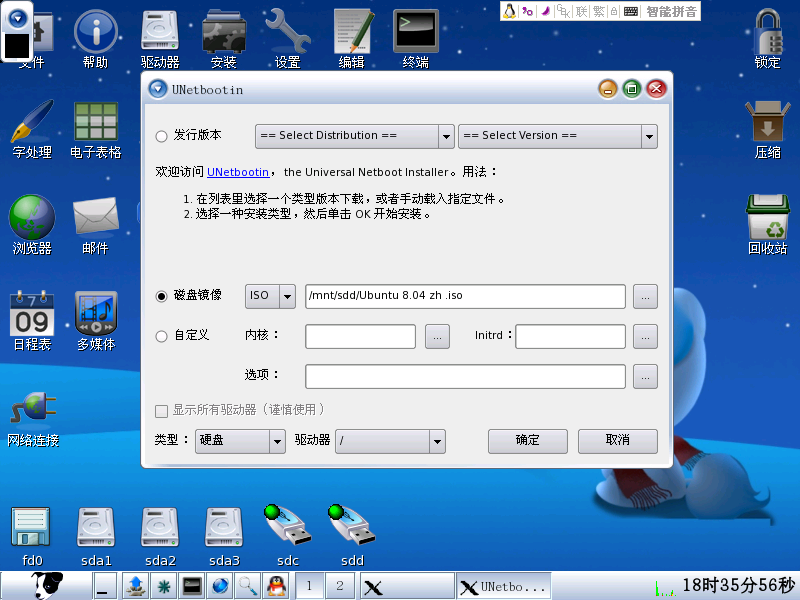
Task: Open the Select Version dropdown
Action: [x=558, y=136]
